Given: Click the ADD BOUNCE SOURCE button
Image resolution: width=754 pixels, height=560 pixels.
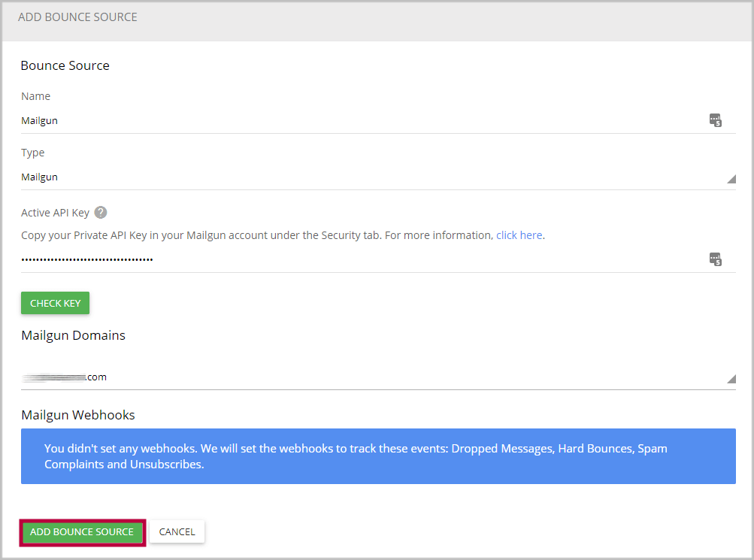Looking at the screenshot, I should [82, 531].
